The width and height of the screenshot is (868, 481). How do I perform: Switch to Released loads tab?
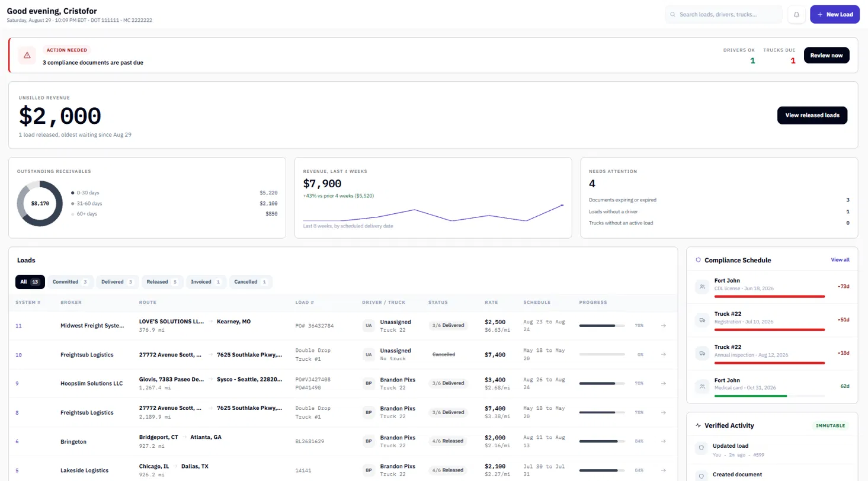[163, 282]
